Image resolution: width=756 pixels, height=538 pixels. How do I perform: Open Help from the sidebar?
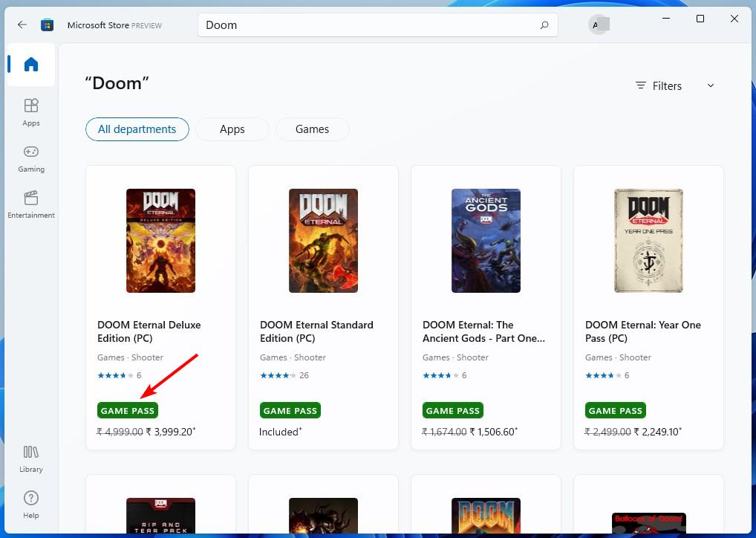click(x=31, y=505)
